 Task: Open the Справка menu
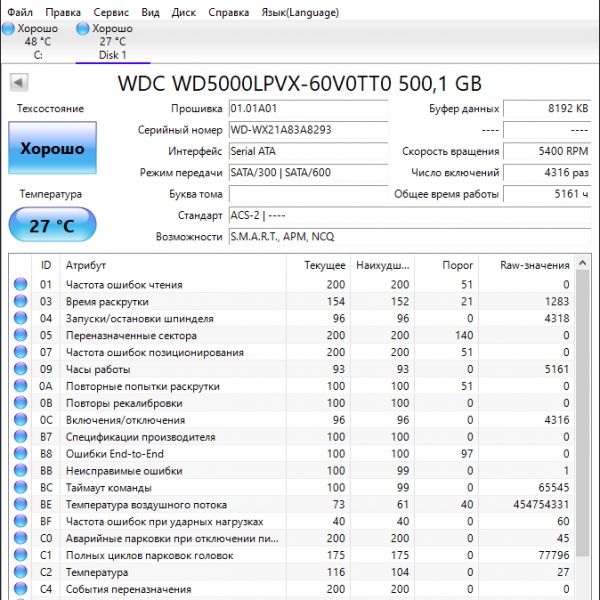[x=228, y=12]
